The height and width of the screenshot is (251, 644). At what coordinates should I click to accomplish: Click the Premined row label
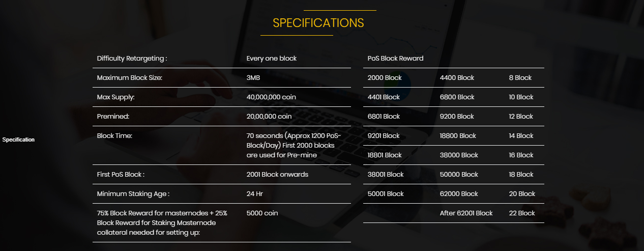[113, 117]
